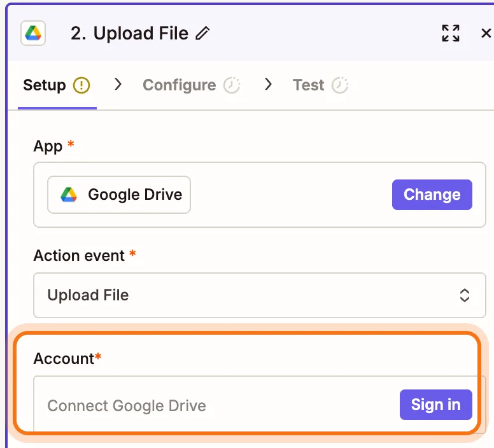The height and width of the screenshot is (448, 494).
Task: Click the Google Drive logo in header
Action: [33, 33]
